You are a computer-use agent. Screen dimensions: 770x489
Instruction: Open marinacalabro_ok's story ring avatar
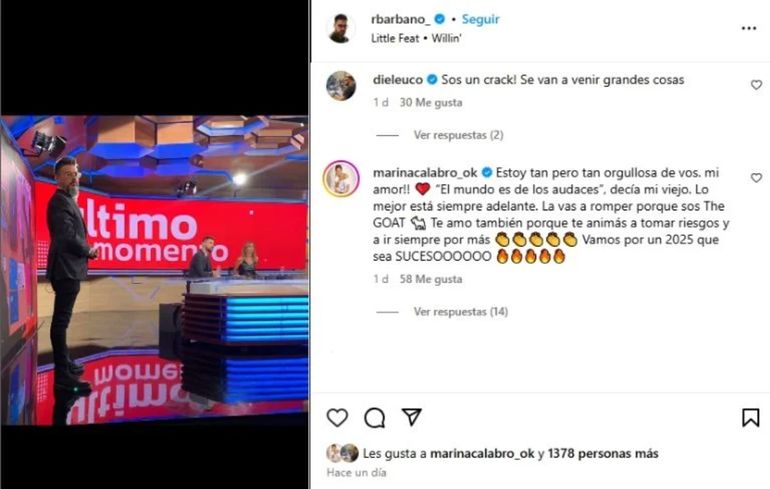341,178
